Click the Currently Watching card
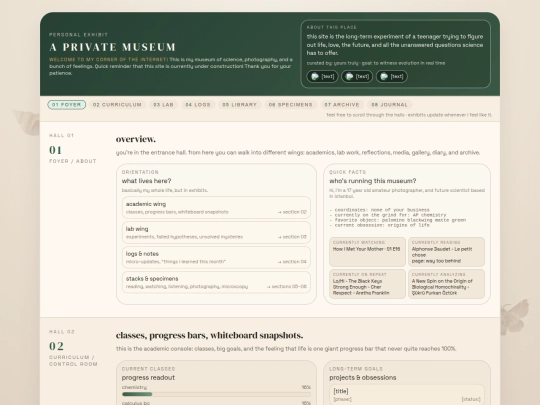The image size is (540, 405). [367, 252]
